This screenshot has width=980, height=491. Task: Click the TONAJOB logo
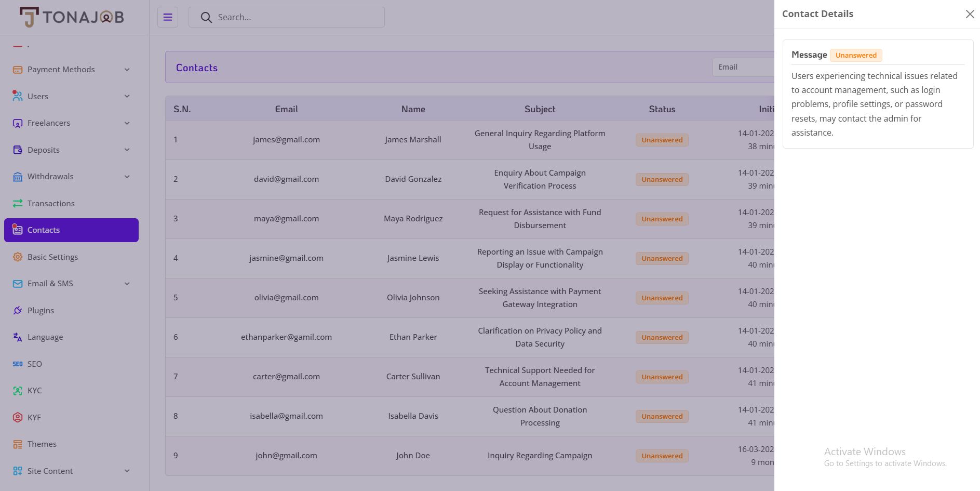[x=72, y=17]
